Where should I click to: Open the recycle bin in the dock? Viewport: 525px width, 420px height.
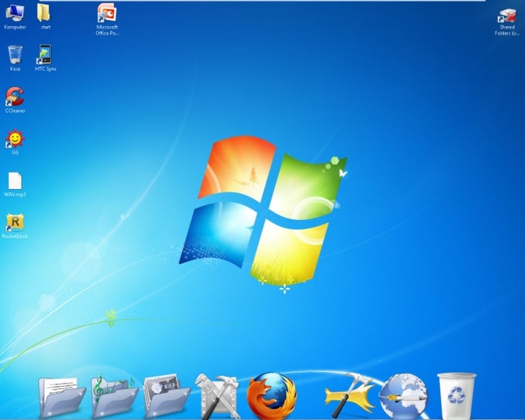(x=456, y=396)
